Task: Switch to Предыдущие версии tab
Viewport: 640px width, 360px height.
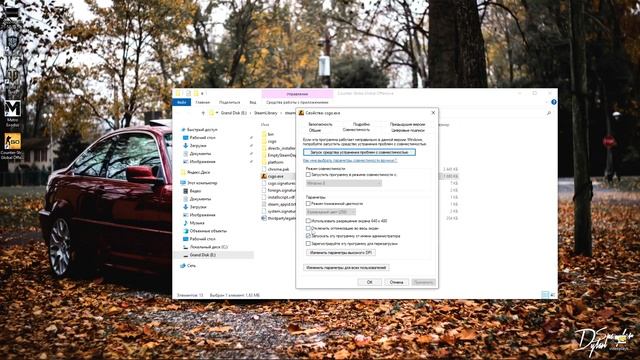Action: point(407,124)
